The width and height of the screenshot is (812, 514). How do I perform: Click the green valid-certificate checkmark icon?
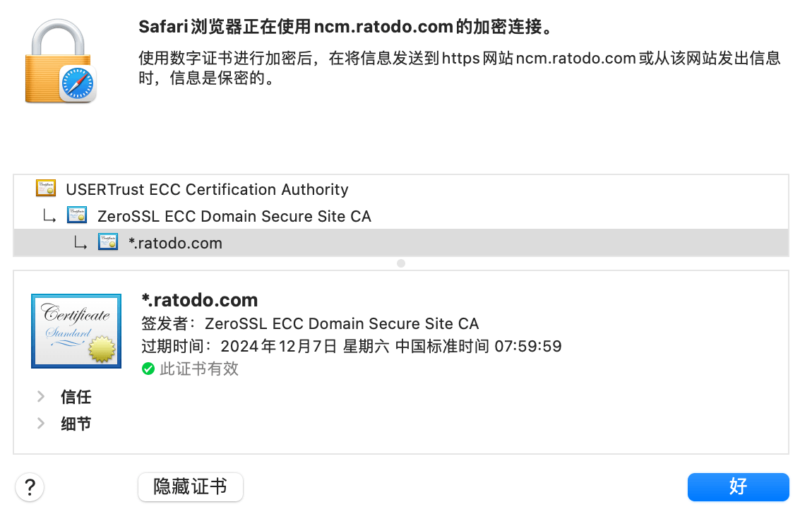coord(148,369)
